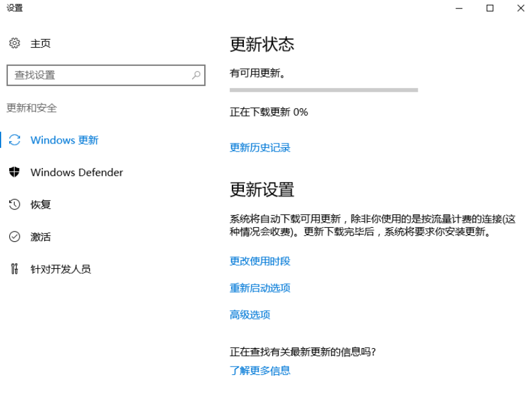This screenshot has height=419, width=532.
Task: Click the 激活 checkmark circle icon
Action: (x=15, y=236)
